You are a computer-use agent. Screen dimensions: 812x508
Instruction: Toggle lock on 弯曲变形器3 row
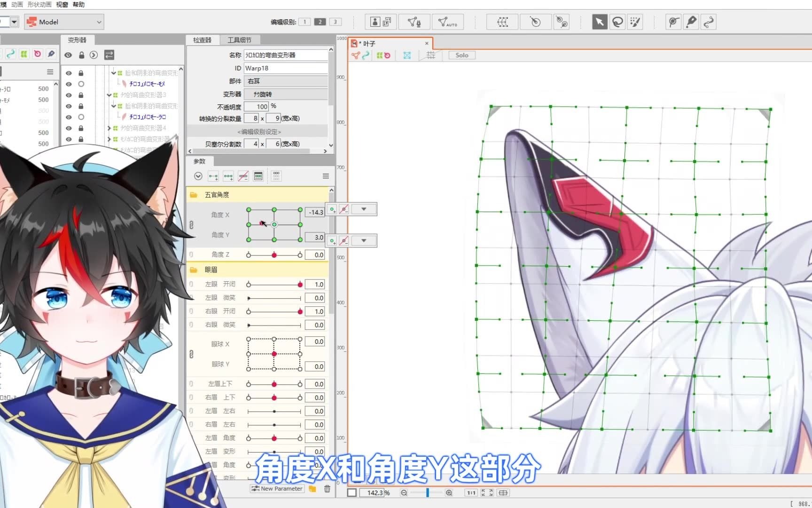(x=81, y=95)
